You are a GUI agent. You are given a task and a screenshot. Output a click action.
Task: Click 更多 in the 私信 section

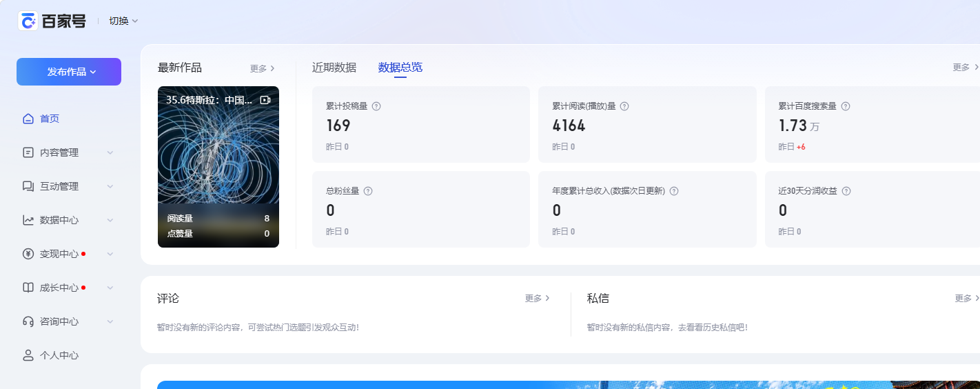click(968, 298)
